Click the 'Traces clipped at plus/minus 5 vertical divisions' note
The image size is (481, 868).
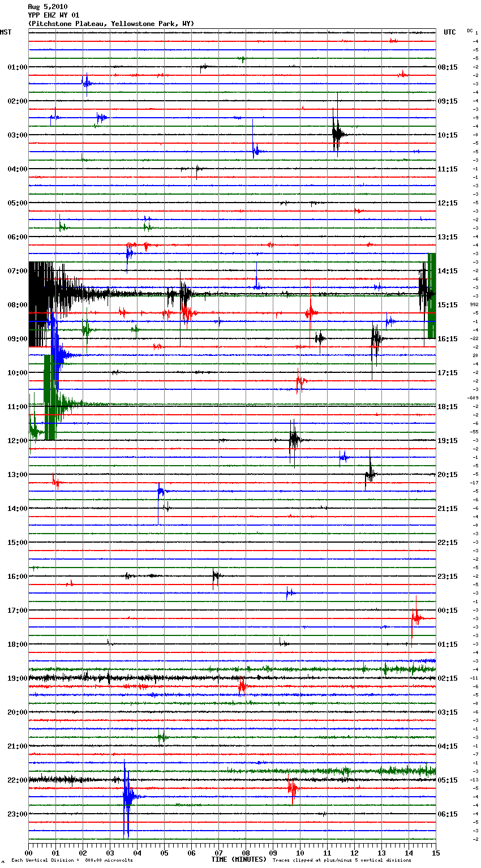point(342,860)
